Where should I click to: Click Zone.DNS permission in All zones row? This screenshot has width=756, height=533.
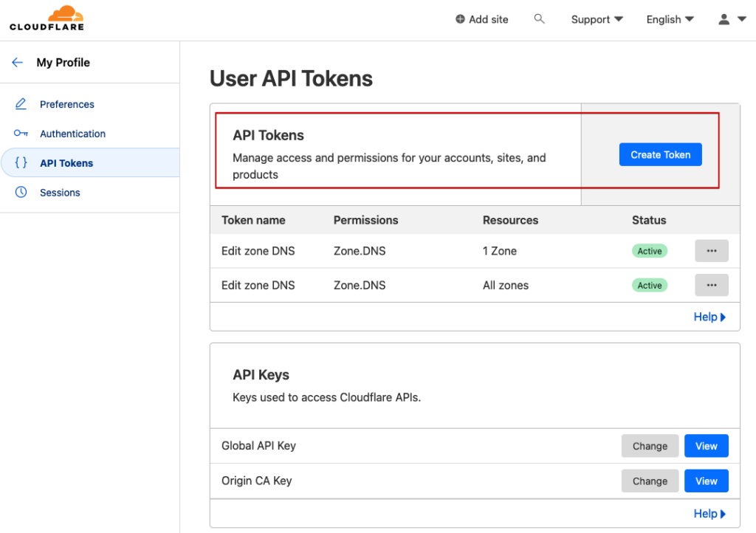(360, 285)
